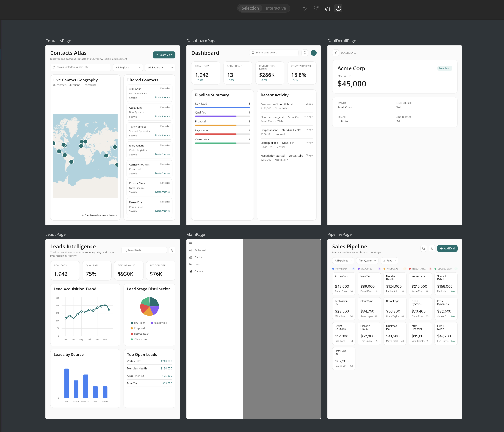
Task: Switch to Selection mode
Action: tap(250, 8)
